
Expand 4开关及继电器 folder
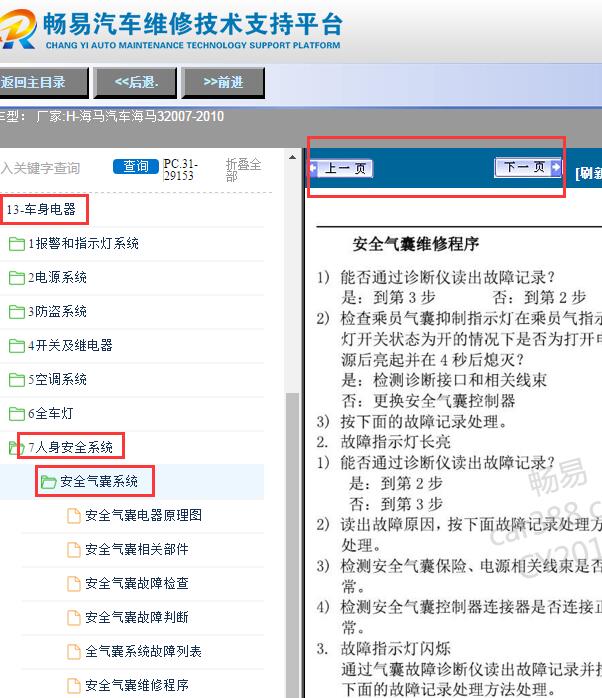(x=70, y=345)
